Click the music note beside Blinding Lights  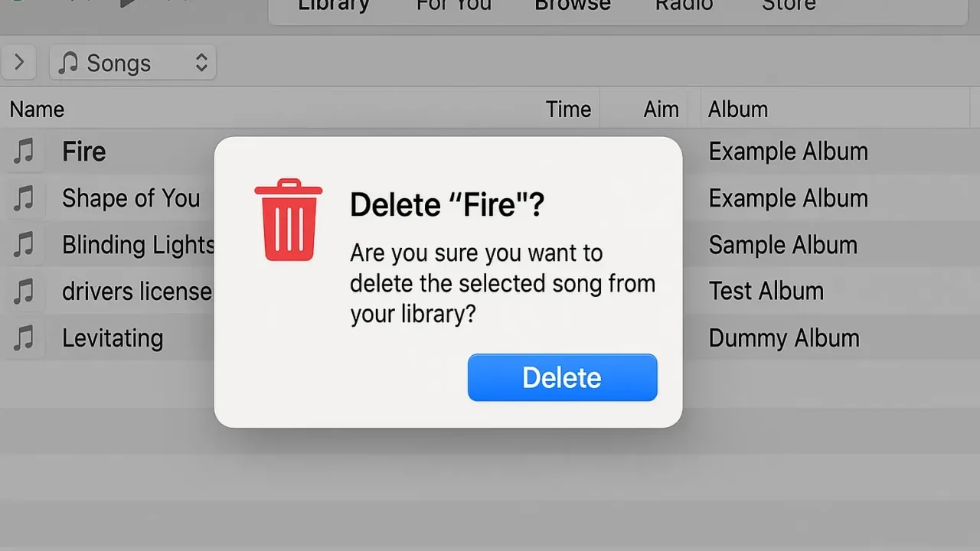click(x=24, y=245)
